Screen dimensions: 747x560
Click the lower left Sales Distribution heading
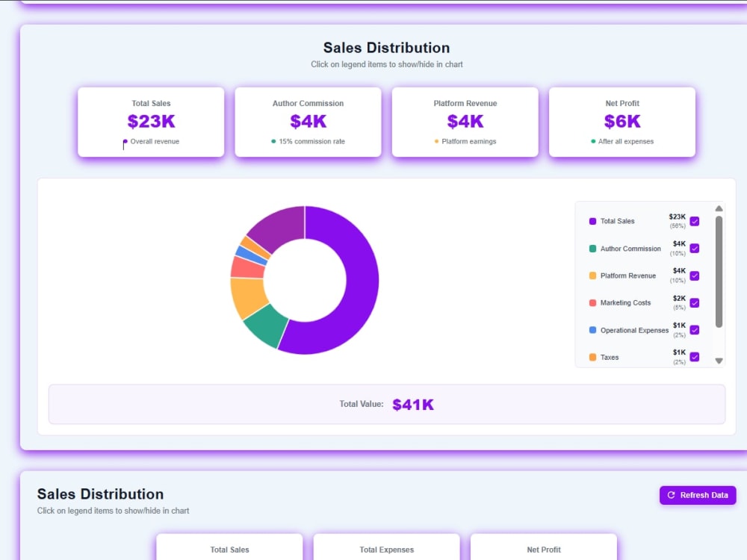tap(101, 494)
